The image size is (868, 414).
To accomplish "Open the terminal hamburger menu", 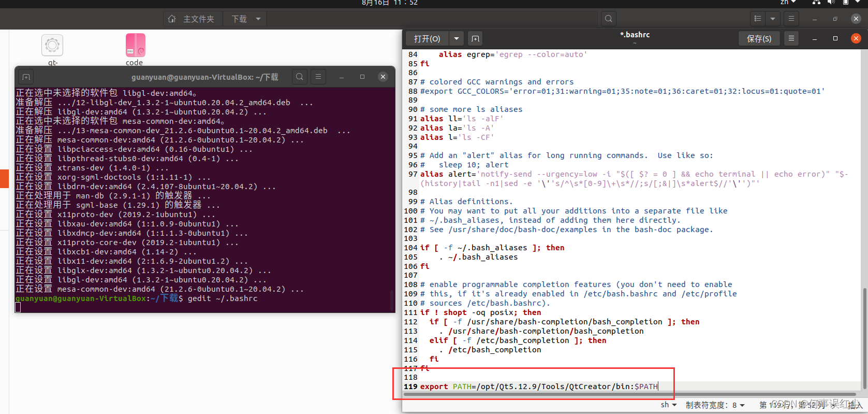I will click(x=318, y=77).
